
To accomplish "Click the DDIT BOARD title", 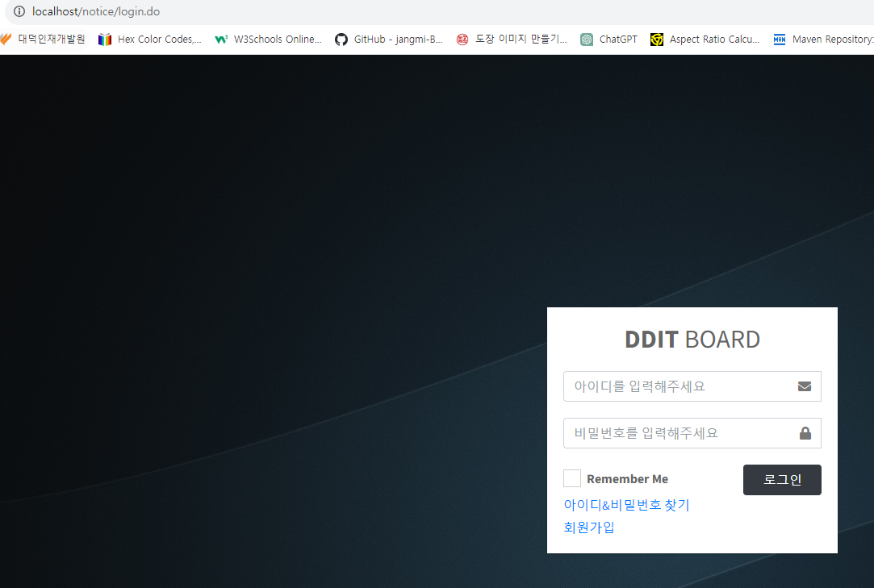I will click(x=692, y=340).
